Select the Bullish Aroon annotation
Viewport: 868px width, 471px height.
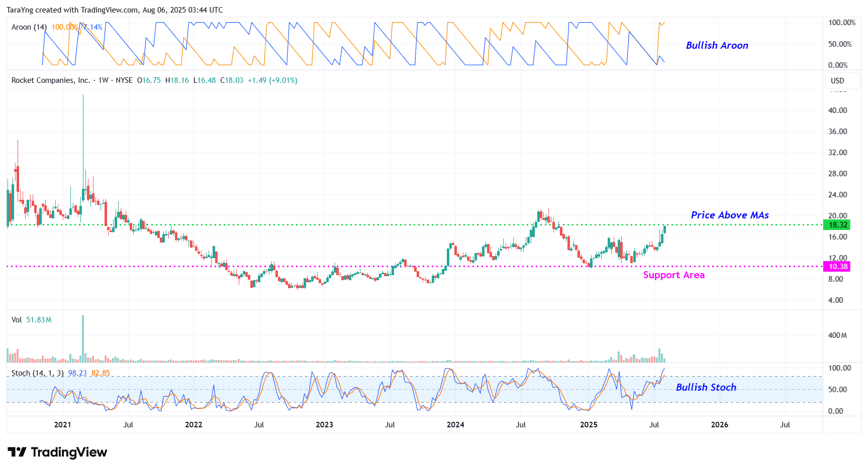(x=717, y=45)
